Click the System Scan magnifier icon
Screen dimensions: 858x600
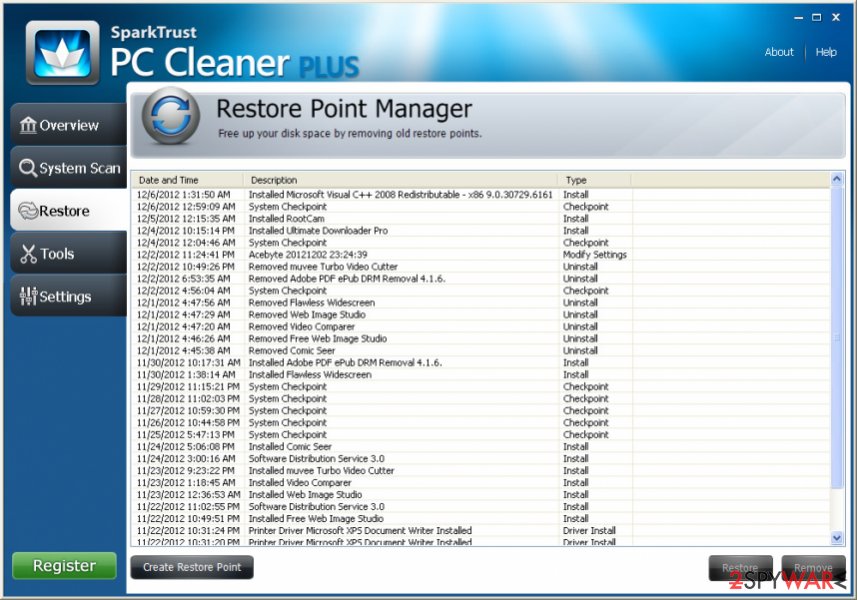click(28, 167)
